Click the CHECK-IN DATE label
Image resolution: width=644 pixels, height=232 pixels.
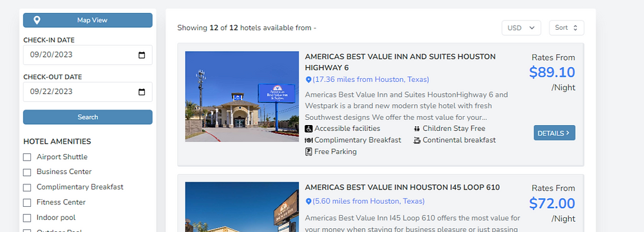[x=49, y=41]
